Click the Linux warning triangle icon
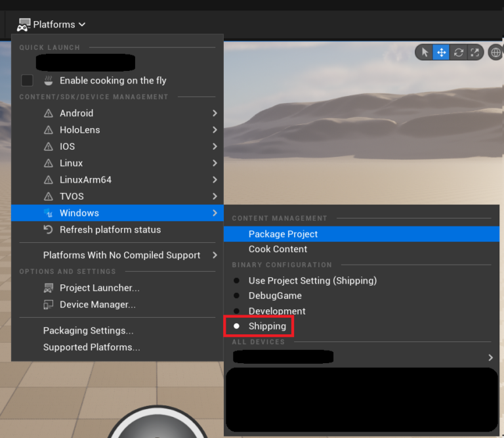Image resolution: width=504 pixels, height=438 pixels. (48, 163)
